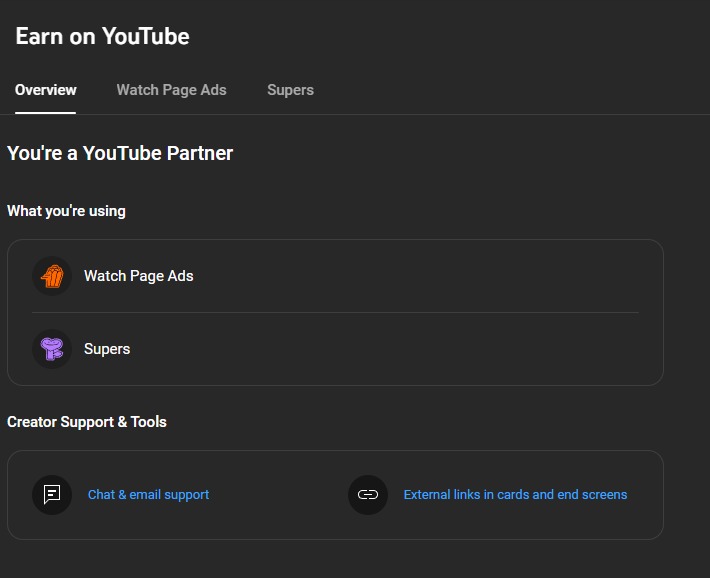This screenshot has height=578, width=710.
Task: Click the divider between Watch Page Ads and Supers
Action: pyautogui.click(x=335, y=313)
